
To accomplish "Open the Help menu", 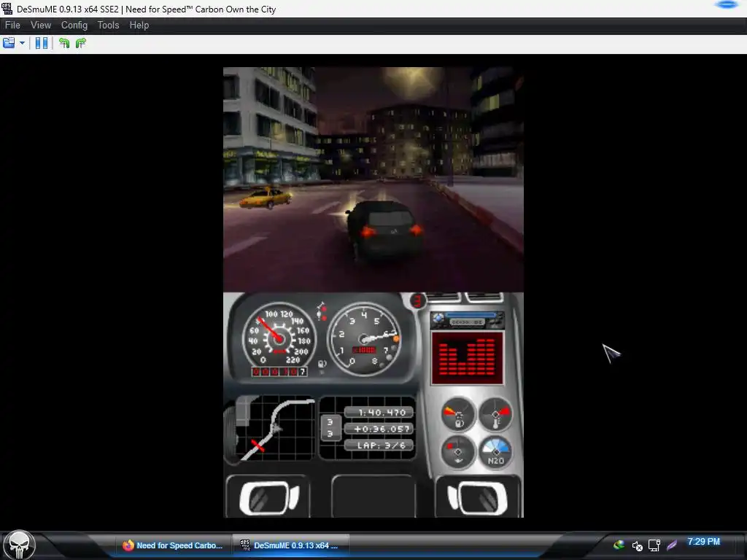I will point(139,26).
